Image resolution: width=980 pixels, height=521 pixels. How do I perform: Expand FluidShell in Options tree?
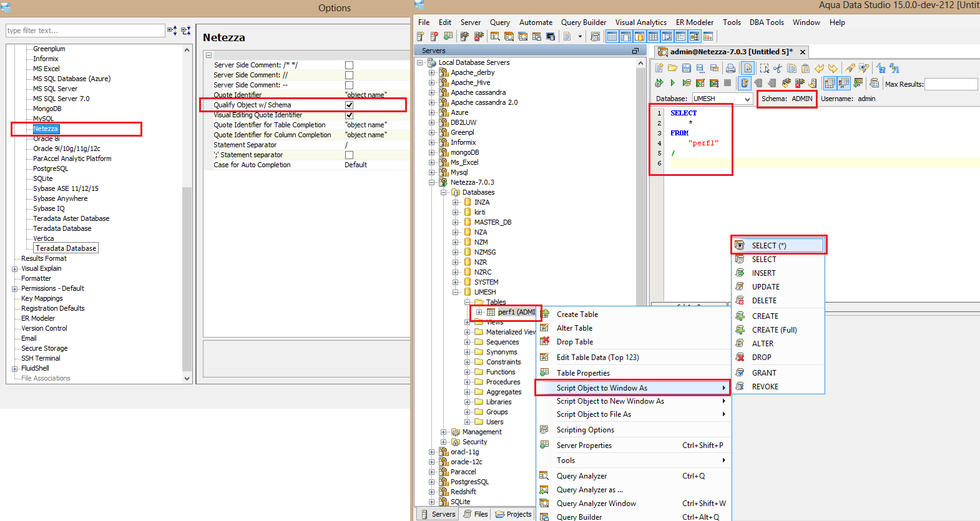(15, 369)
